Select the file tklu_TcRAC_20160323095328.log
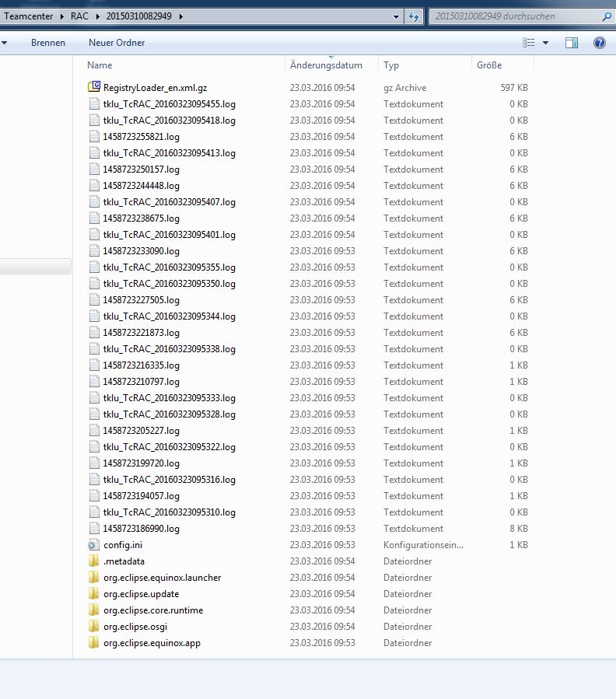 point(170,414)
